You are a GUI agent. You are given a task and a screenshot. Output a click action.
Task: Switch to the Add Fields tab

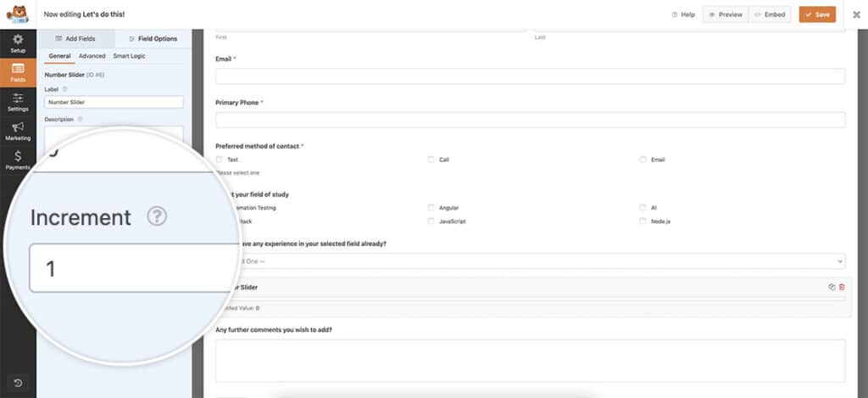75,39
